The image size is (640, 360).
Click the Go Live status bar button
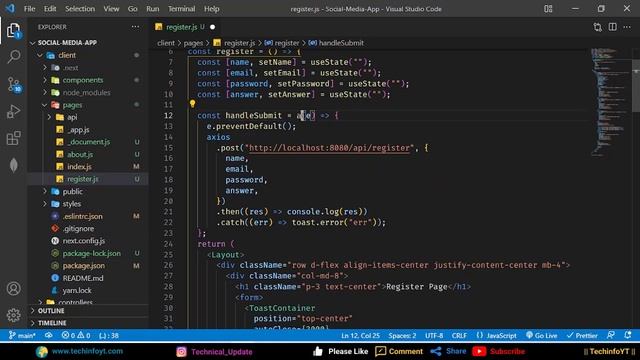541,336
